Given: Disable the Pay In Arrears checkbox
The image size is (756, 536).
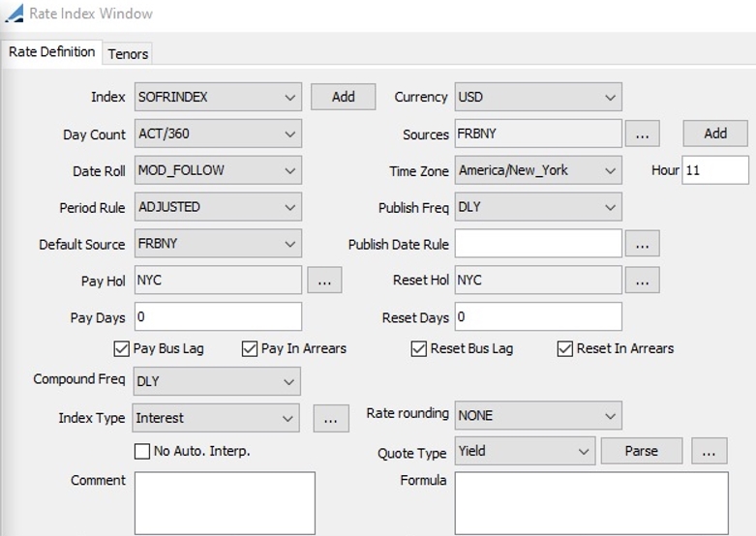Looking at the screenshot, I should click(250, 348).
